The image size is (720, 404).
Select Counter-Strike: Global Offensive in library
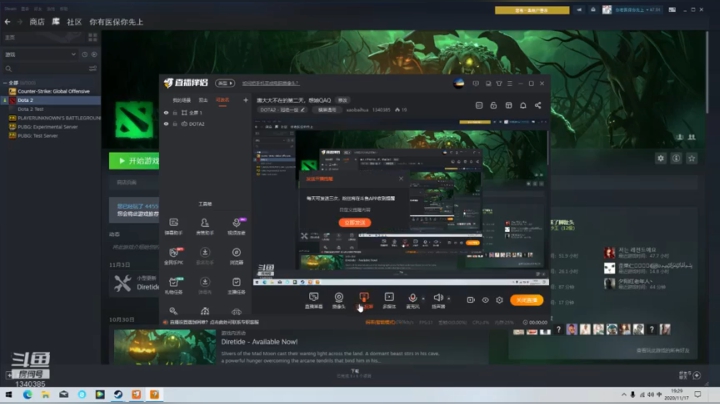tap(53, 91)
